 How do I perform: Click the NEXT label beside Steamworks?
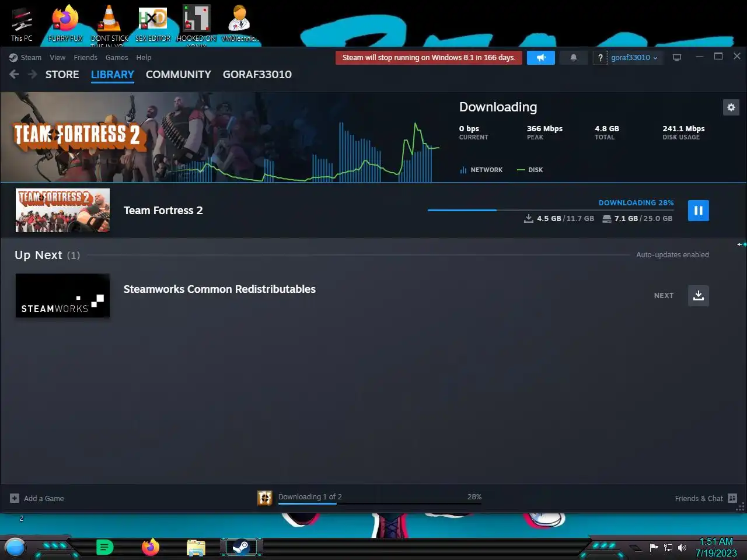[x=664, y=296]
